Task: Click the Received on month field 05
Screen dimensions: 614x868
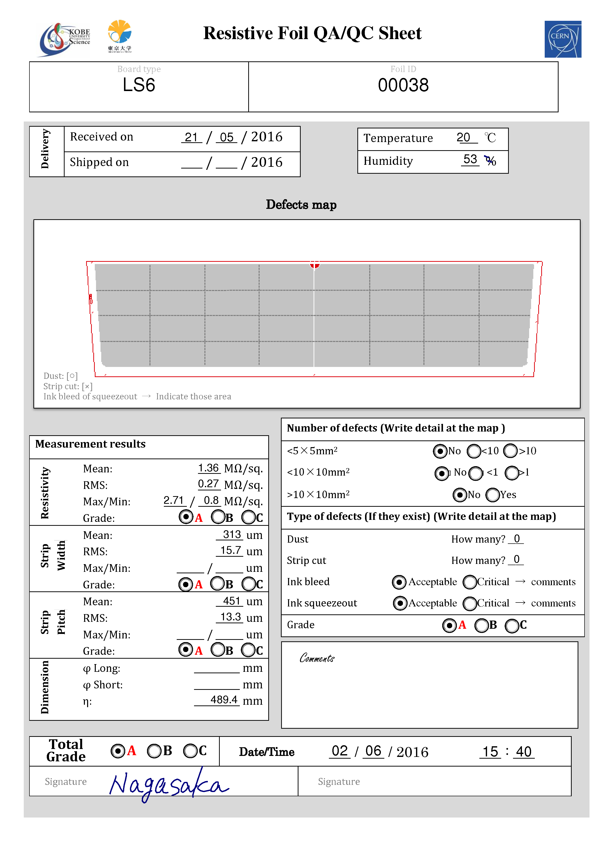Action: (x=226, y=137)
